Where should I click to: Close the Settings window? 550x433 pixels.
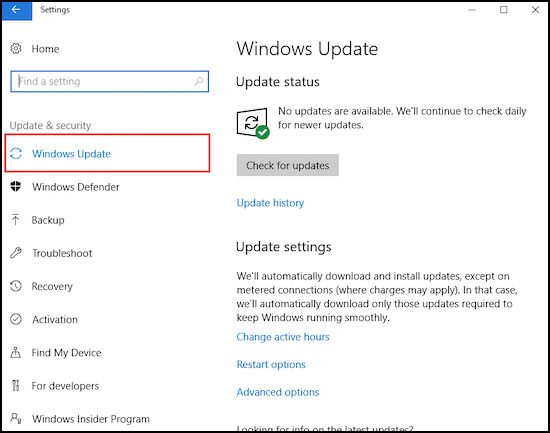coord(535,10)
